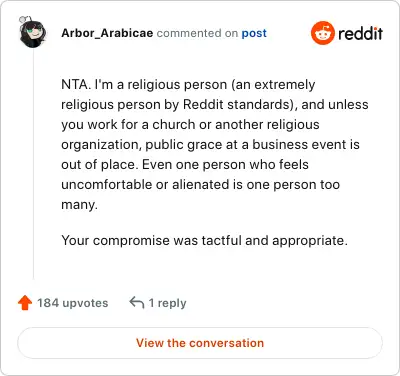
Task: Click the line with "uncomfortable or alienated"
Action: click(x=201, y=185)
